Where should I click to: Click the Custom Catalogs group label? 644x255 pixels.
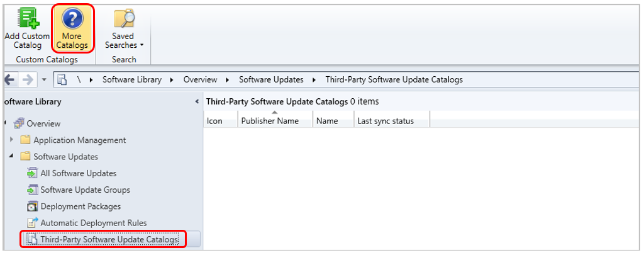pyautogui.click(x=47, y=60)
